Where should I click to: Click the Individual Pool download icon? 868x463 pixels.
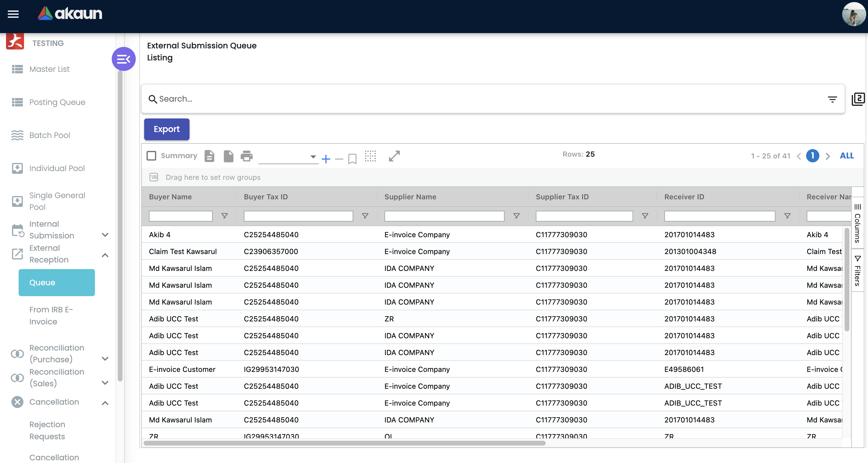coord(17,168)
